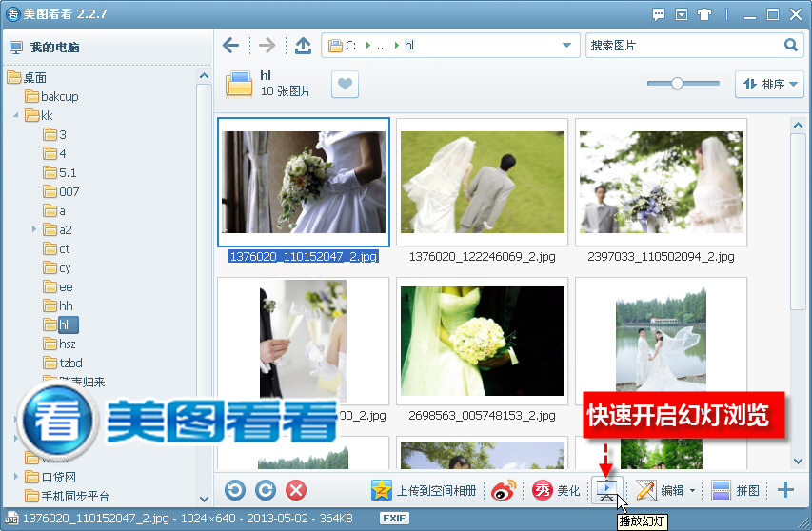Navigate back with the left arrow
The width and height of the screenshot is (812, 531).
pyautogui.click(x=230, y=46)
